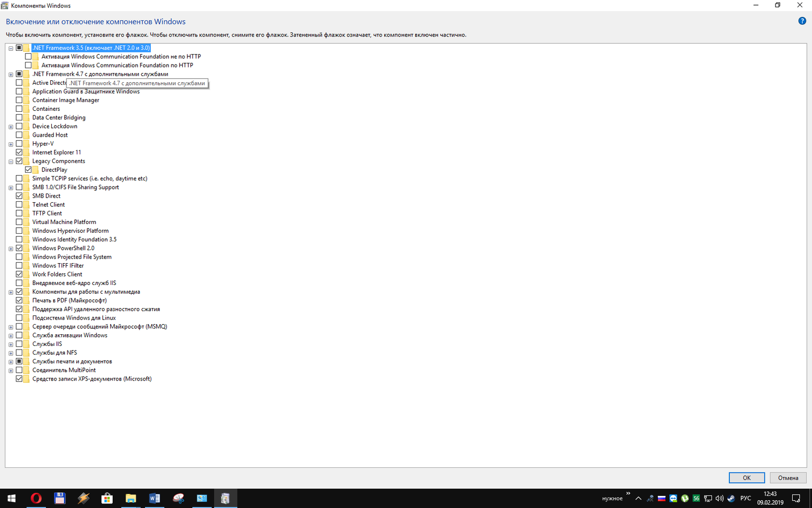Expand the Службы IIS node
The height and width of the screenshot is (508, 812).
point(11,344)
